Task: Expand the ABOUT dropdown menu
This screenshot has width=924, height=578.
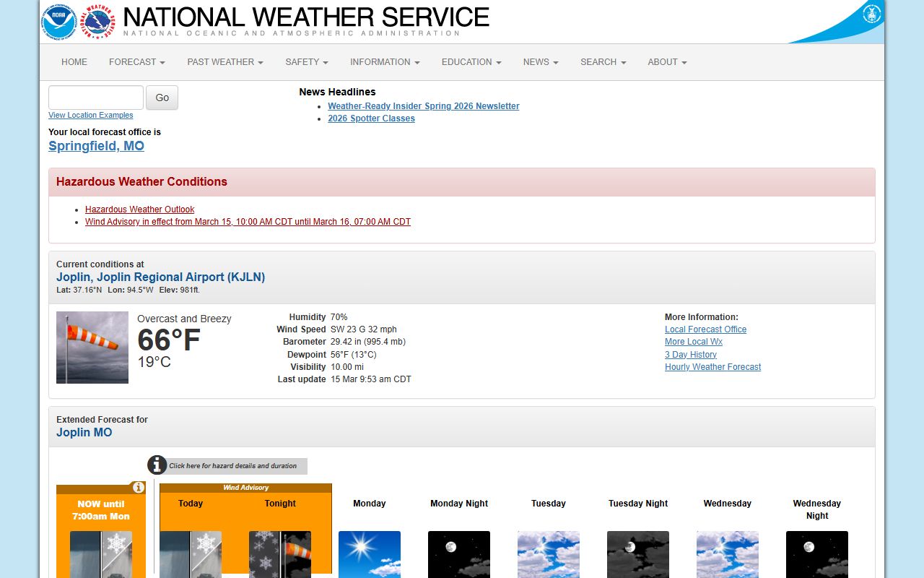Action: (667, 62)
